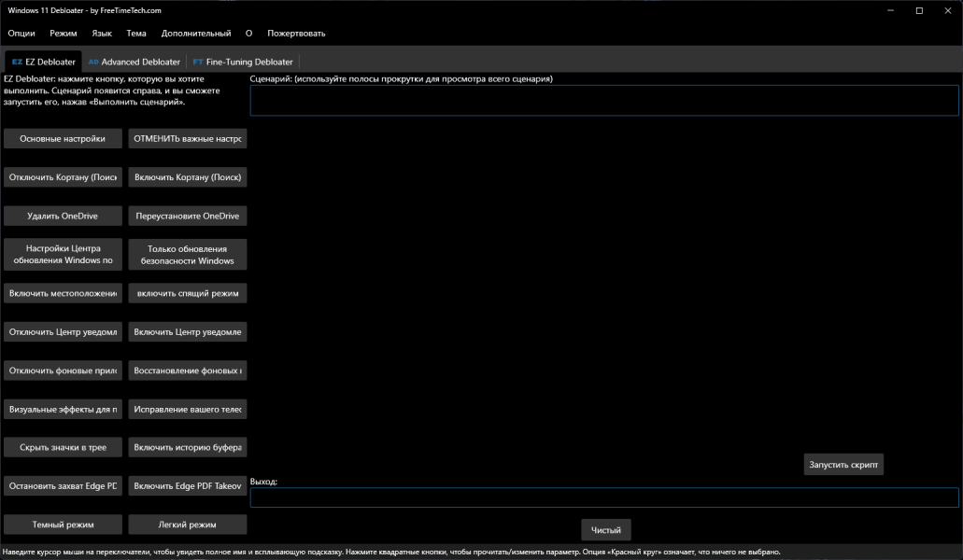Open the Опции menu
Viewport: 963px width, 560px height.
21,33
